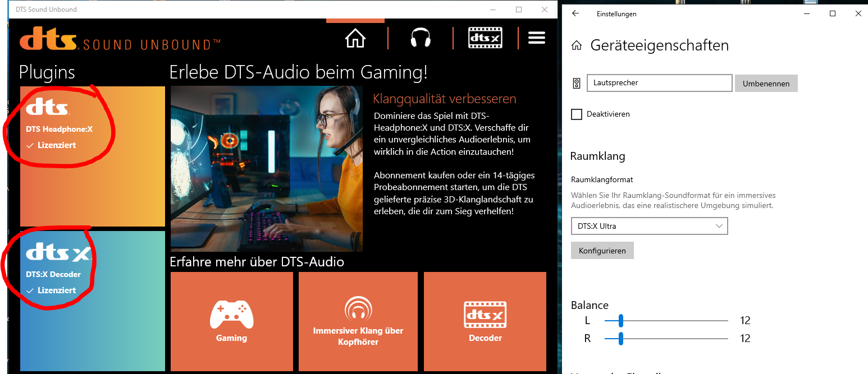Click the Lautsprecher name input field
Viewport: 868px width, 374px height.
pyautogui.click(x=660, y=83)
